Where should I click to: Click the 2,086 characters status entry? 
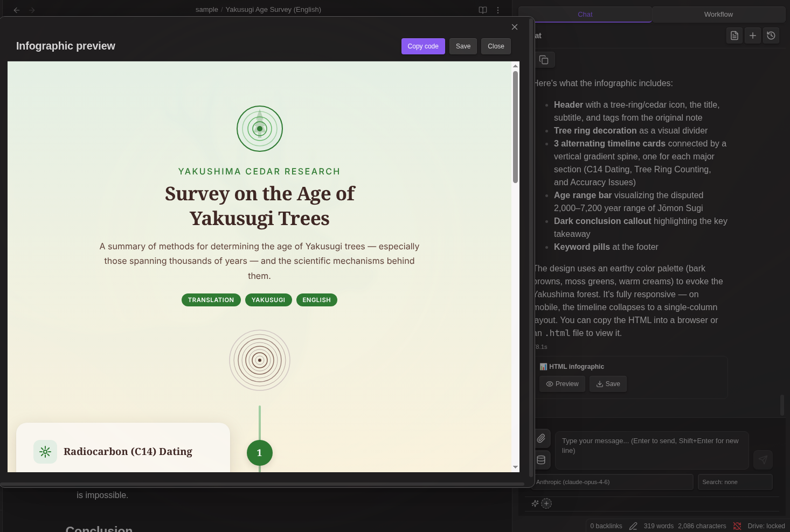[x=702, y=526]
